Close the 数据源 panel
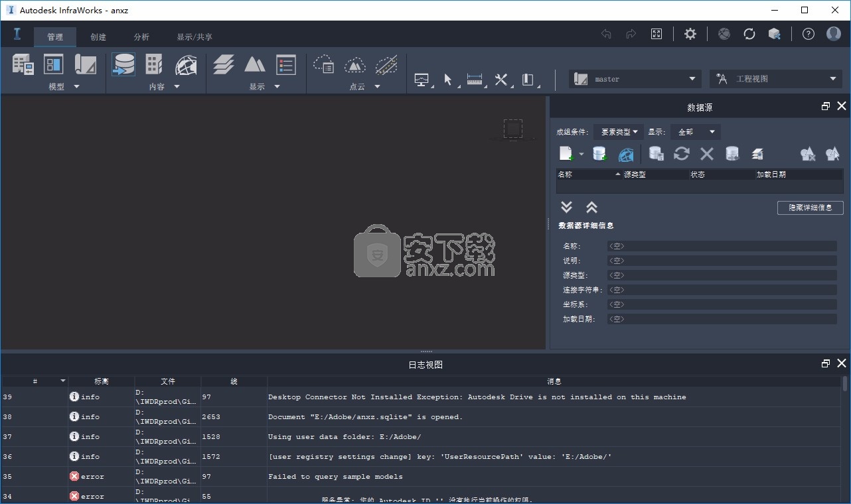The height and width of the screenshot is (504, 851). [842, 106]
